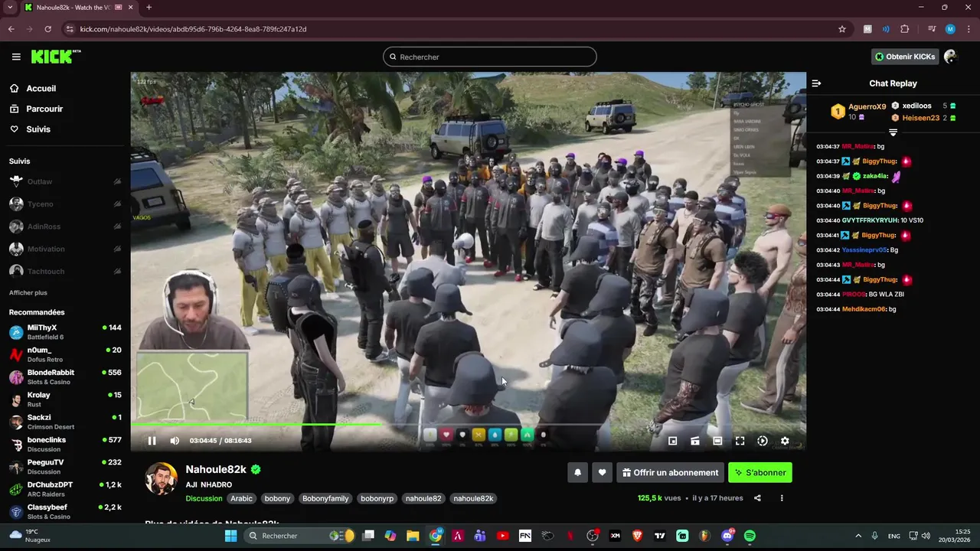Open the weather widget showing 19°C

[31, 536]
